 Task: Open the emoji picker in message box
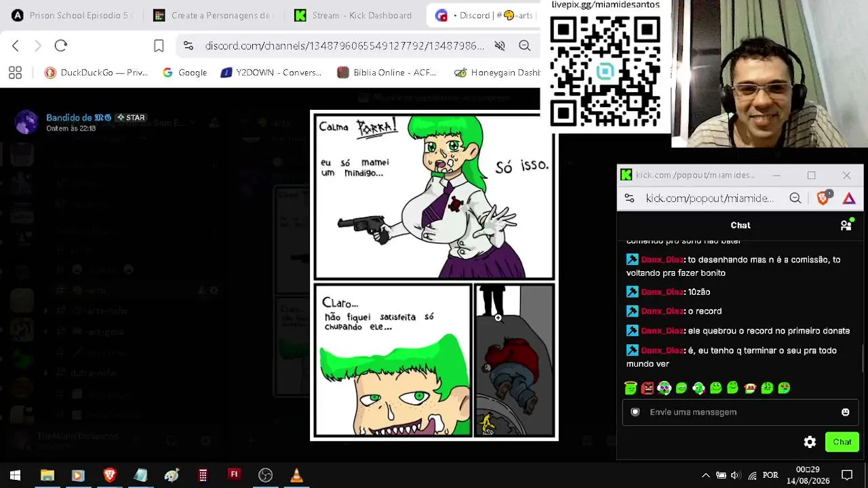(x=846, y=412)
